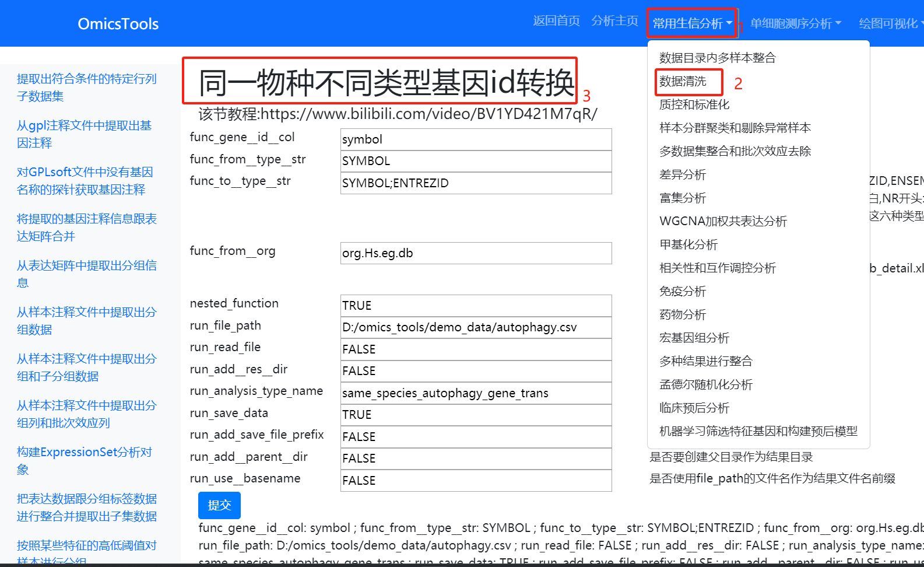Open sidebar link 从gpl注释文件中提取出基因注释
This screenshot has width=924, height=567.
click(x=84, y=134)
